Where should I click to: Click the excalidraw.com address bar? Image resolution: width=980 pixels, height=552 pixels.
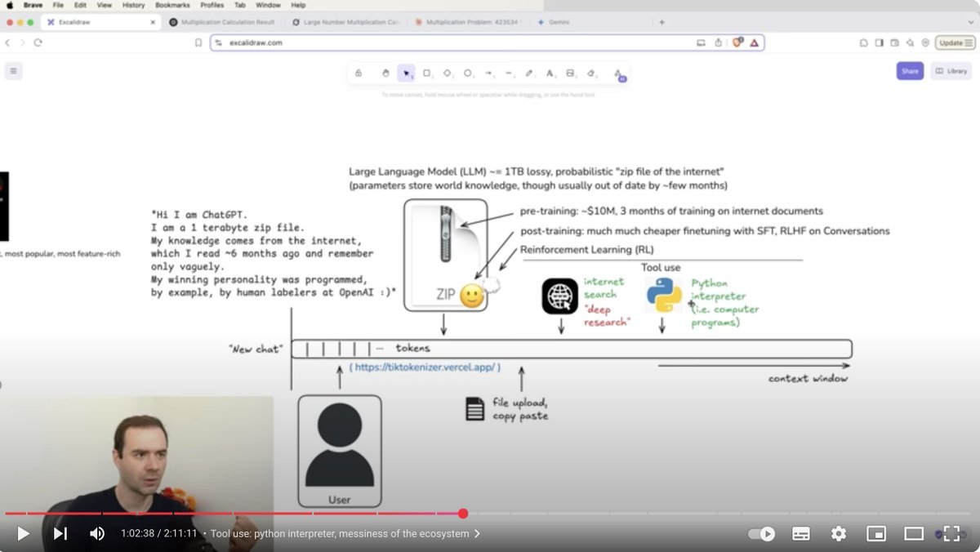click(x=487, y=42)
